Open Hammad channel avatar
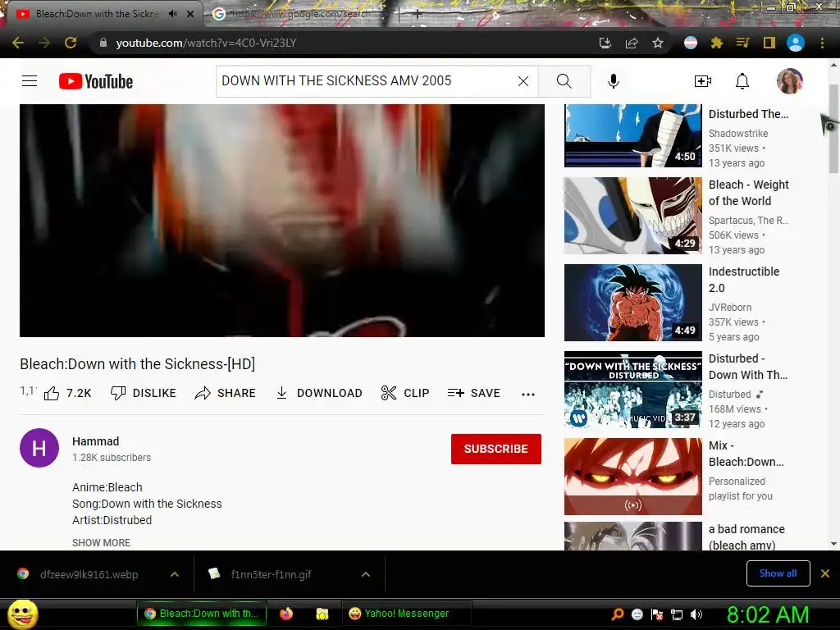Screen dimensions: 840x630 click(39, 448)
